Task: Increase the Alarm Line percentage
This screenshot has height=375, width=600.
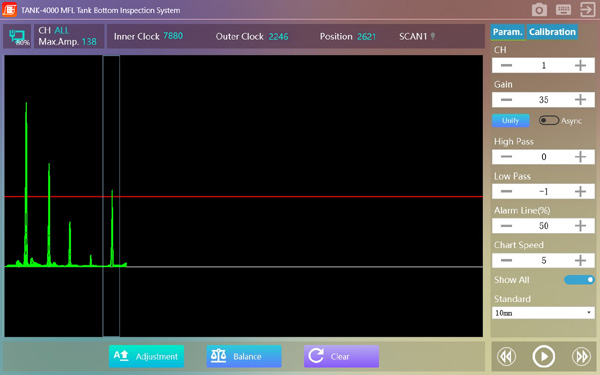Action: pyautogui.click(x=580, y=226)
